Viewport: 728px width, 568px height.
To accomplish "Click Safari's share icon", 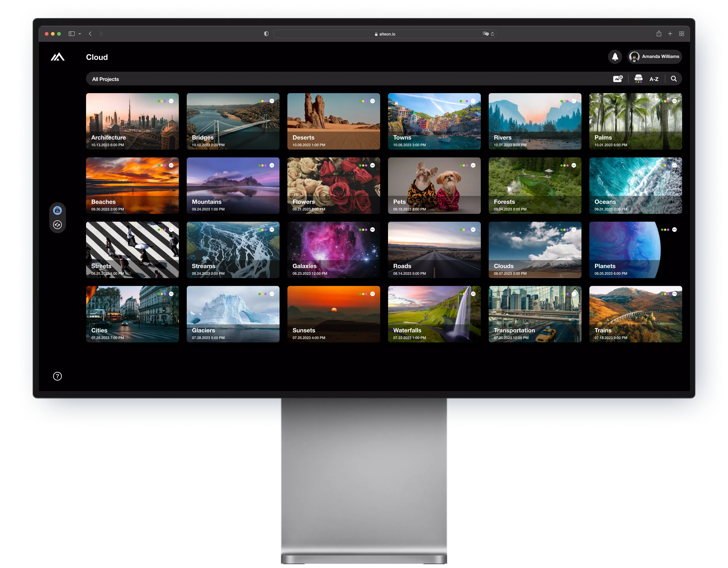I will pyautogui.click(x=659, y=34).
